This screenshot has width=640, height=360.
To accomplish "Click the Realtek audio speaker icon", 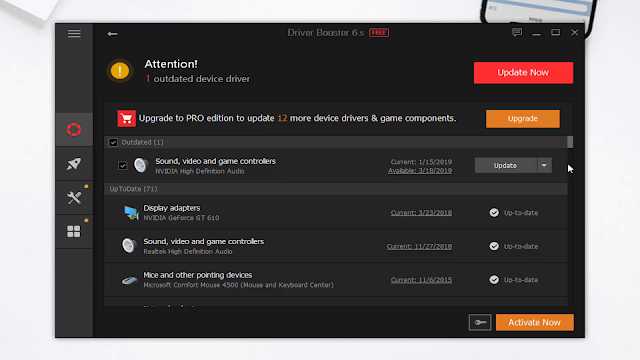I will tap(129, 246).
